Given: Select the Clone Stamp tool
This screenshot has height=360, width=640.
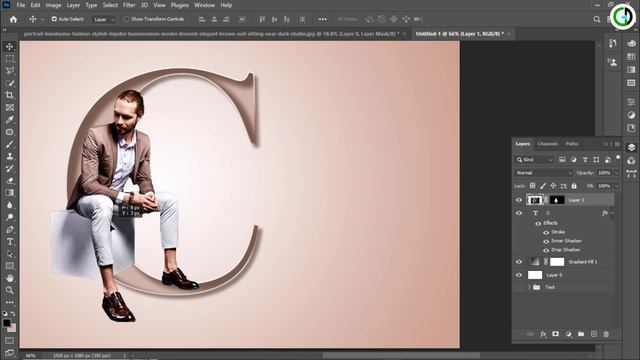Looking at the screenshot, I should pyautogui.click(x=9, y=156).
